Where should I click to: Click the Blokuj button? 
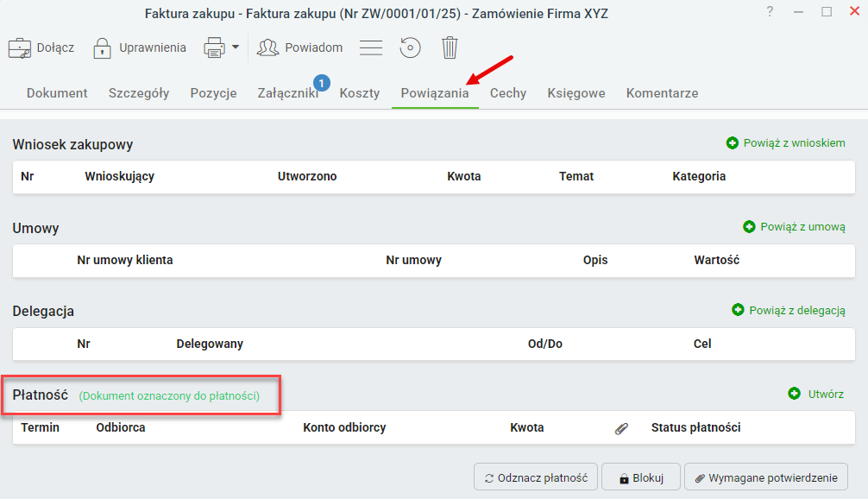click(x=641, y=477)
